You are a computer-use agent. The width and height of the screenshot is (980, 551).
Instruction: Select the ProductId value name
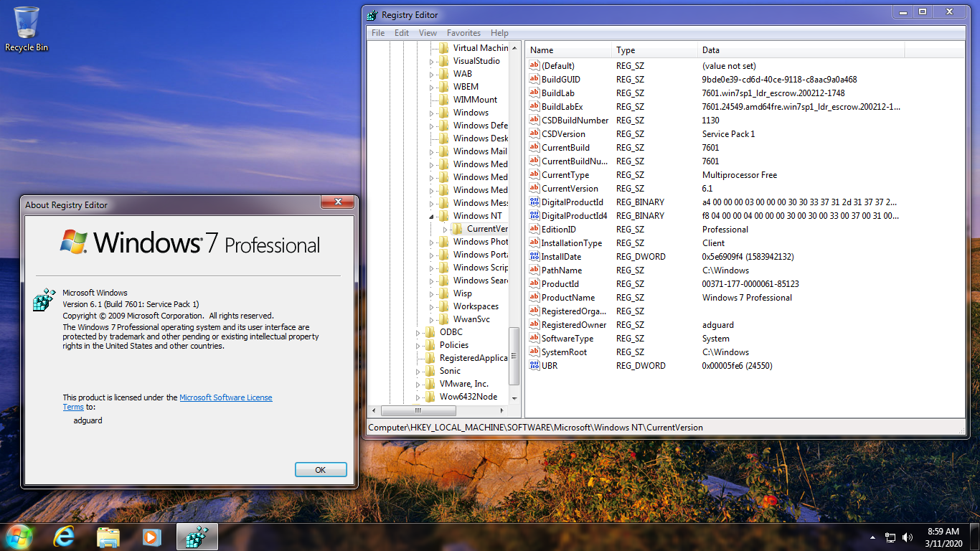point(560,284)
